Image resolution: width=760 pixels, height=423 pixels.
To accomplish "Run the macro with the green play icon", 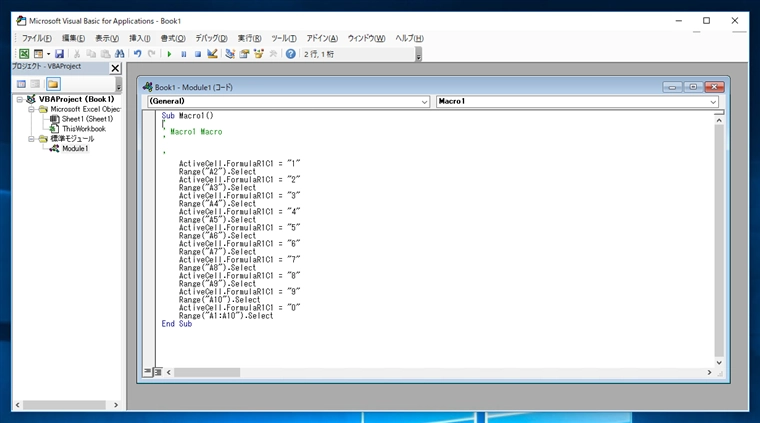I will [x=169, y=54].
